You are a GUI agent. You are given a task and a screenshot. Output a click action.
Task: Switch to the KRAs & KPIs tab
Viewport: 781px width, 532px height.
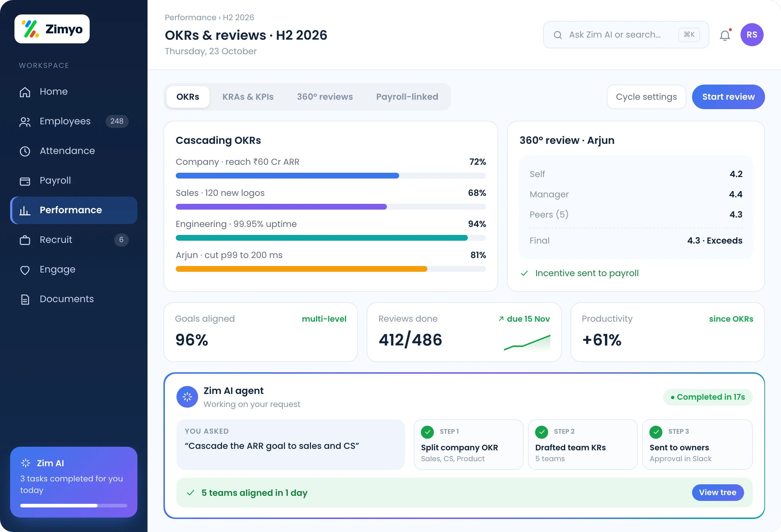(248, 97)
